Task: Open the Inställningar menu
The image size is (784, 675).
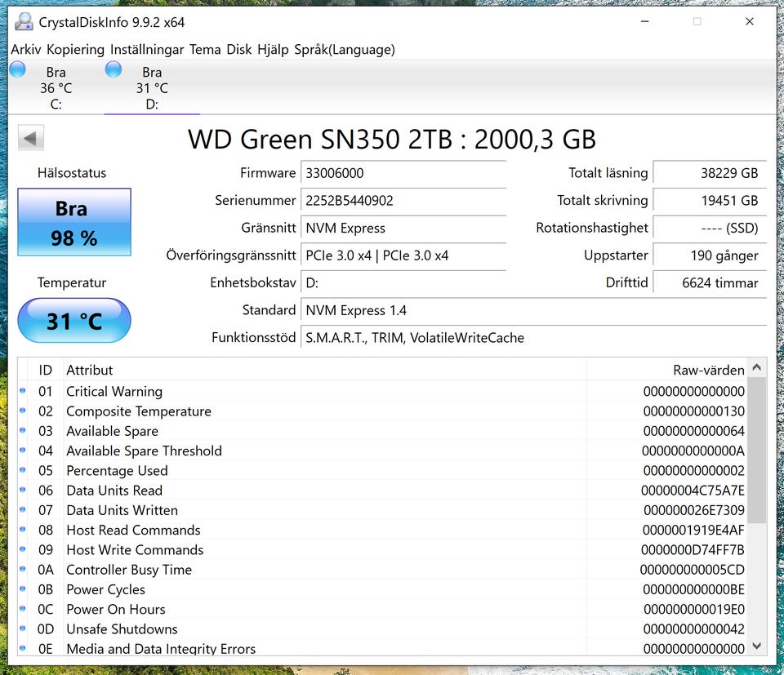Action: 147,50
